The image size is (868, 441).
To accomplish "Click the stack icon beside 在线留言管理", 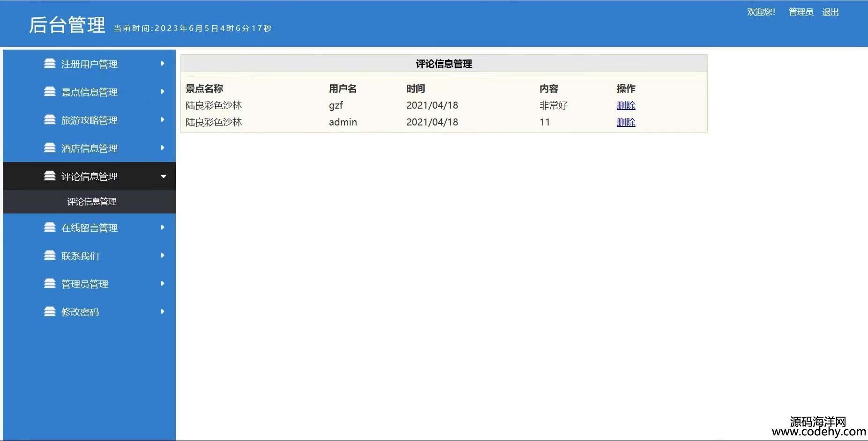I will tap(50, 227).
